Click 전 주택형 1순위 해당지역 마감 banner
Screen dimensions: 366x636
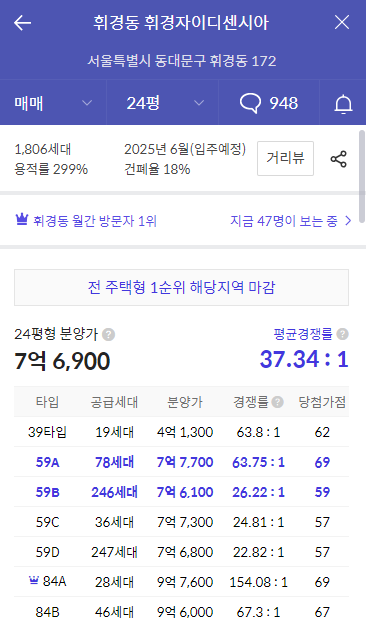[x=181, y=287]
